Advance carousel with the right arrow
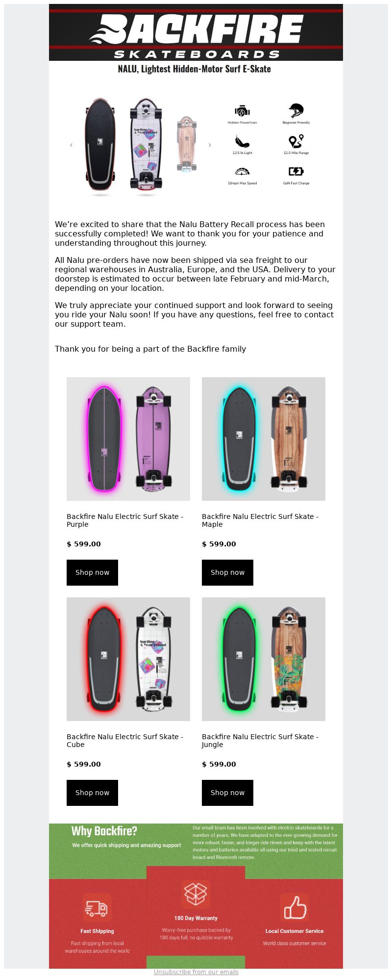The image size is (392, 980). pyautogui.click(x=210, y=145)
